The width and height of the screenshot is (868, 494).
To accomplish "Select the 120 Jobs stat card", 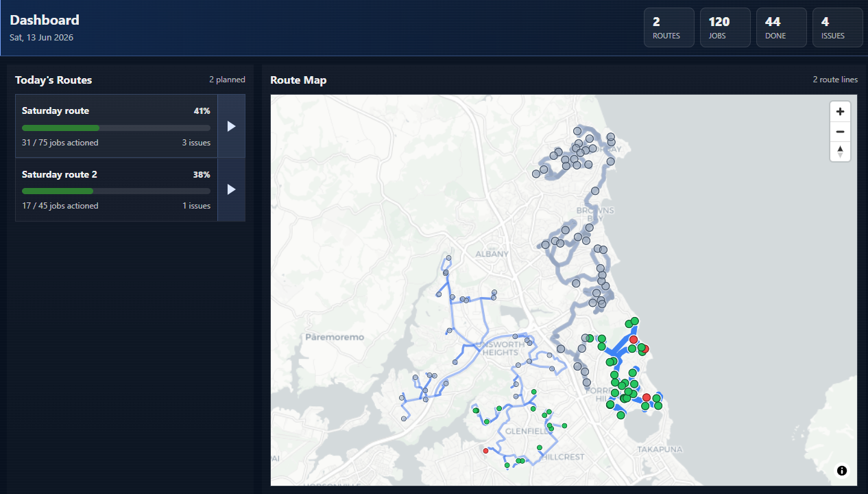I will point(725,27).
